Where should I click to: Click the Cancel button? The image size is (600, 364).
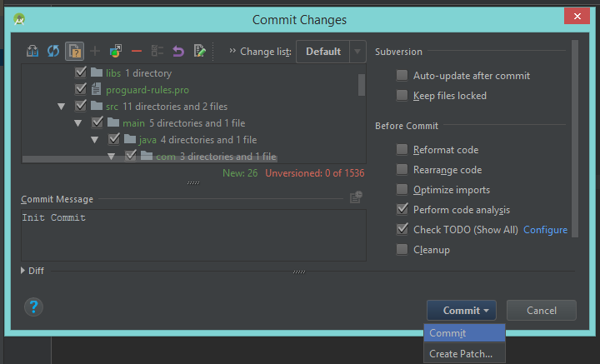(542, 311)
